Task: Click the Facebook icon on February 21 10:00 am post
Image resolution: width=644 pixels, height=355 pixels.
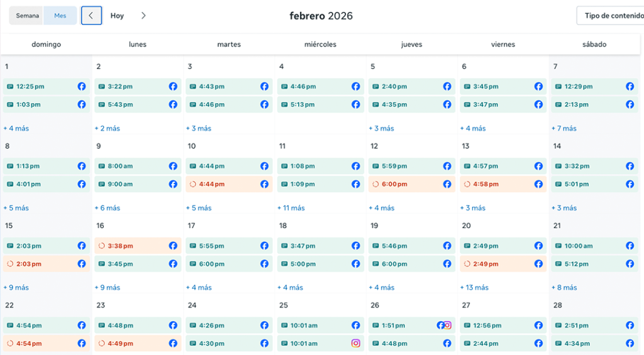Action: tap(630, 246)
